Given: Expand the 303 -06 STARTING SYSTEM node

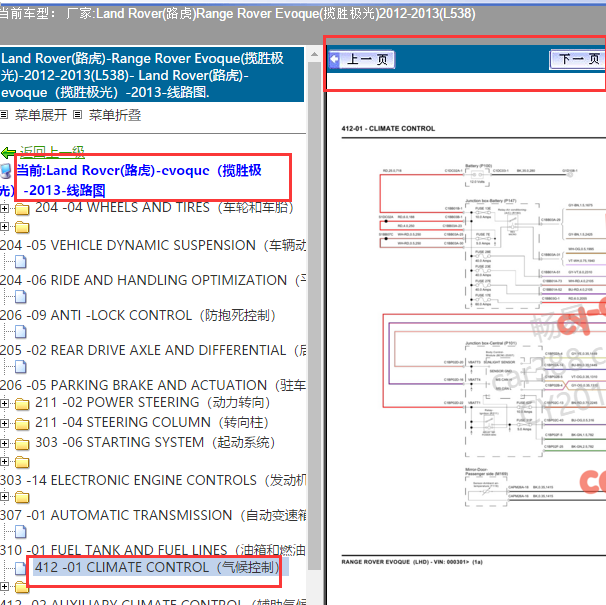Looking at the screenshot, I should (4, 443).
